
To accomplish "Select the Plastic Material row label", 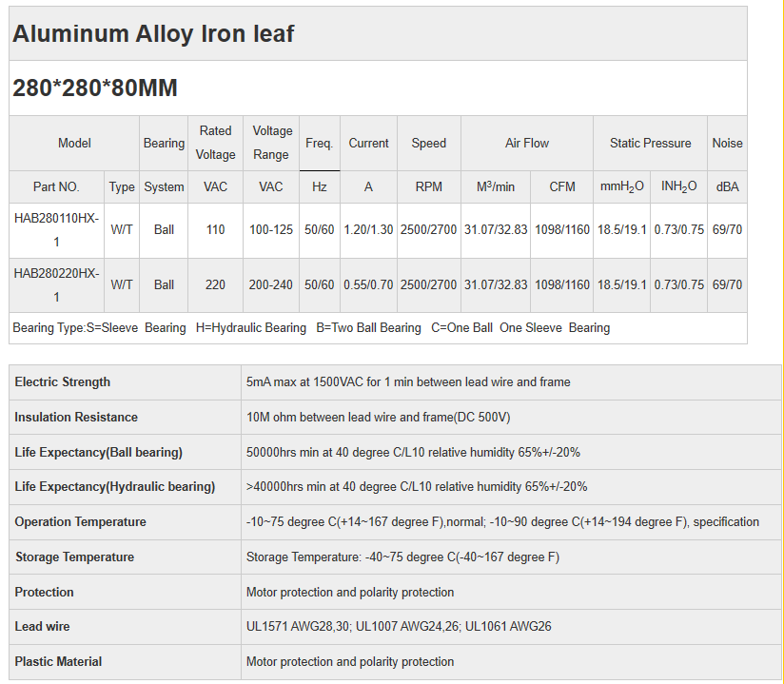I will 58,662.
